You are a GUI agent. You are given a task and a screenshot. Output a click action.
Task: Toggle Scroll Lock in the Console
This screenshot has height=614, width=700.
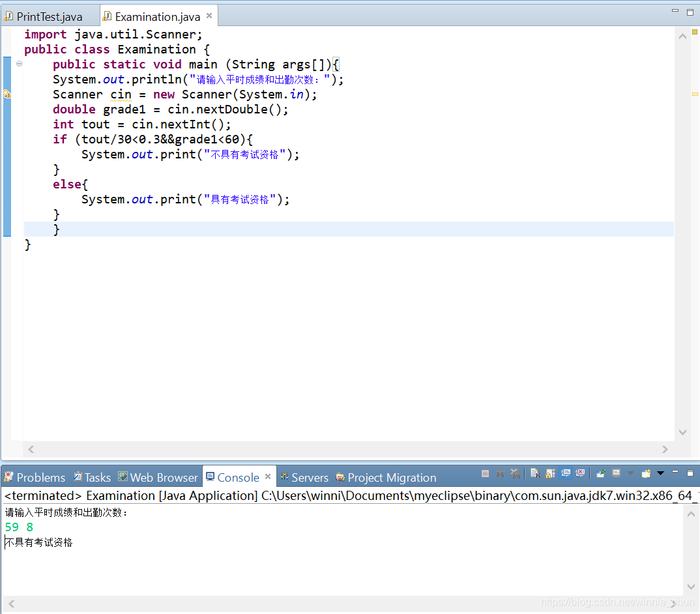pyautogui.click(x=551, y=473)
